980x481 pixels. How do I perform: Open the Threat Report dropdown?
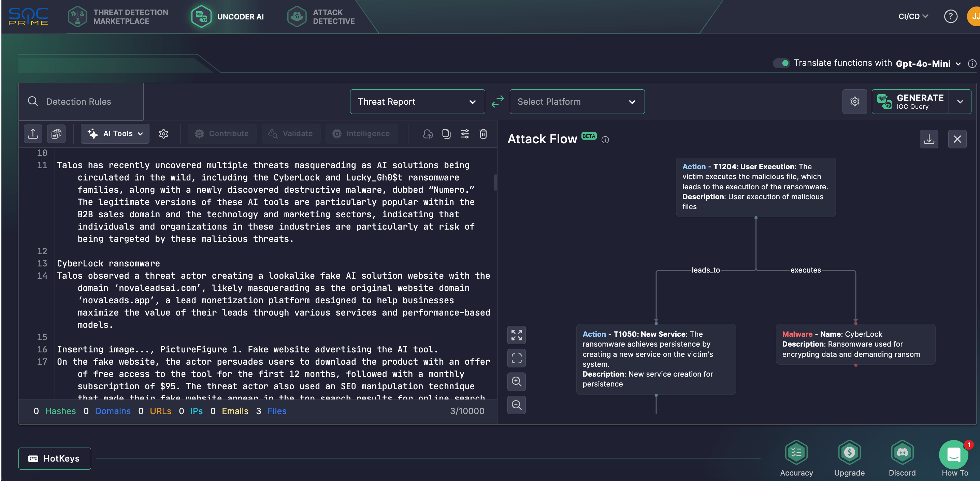pyautogui.click(x=417, y=102)
